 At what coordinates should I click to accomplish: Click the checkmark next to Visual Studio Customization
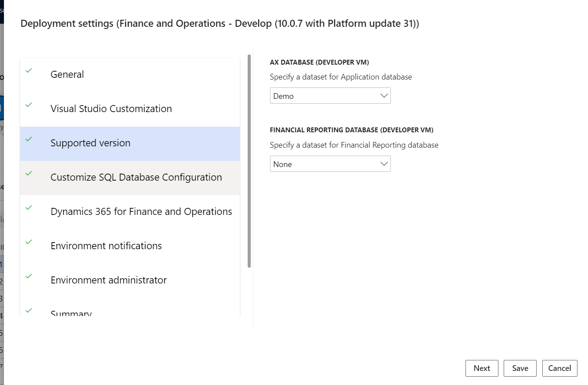click(x=29, y=105)
